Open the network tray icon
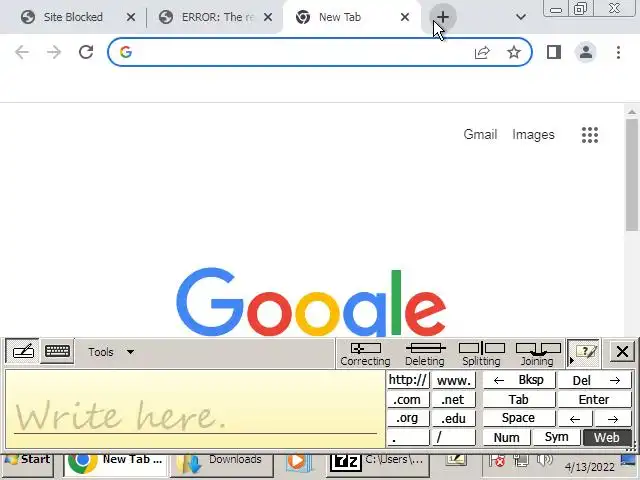The width and height of the screenshot is (640, 480). click(521, 461)
